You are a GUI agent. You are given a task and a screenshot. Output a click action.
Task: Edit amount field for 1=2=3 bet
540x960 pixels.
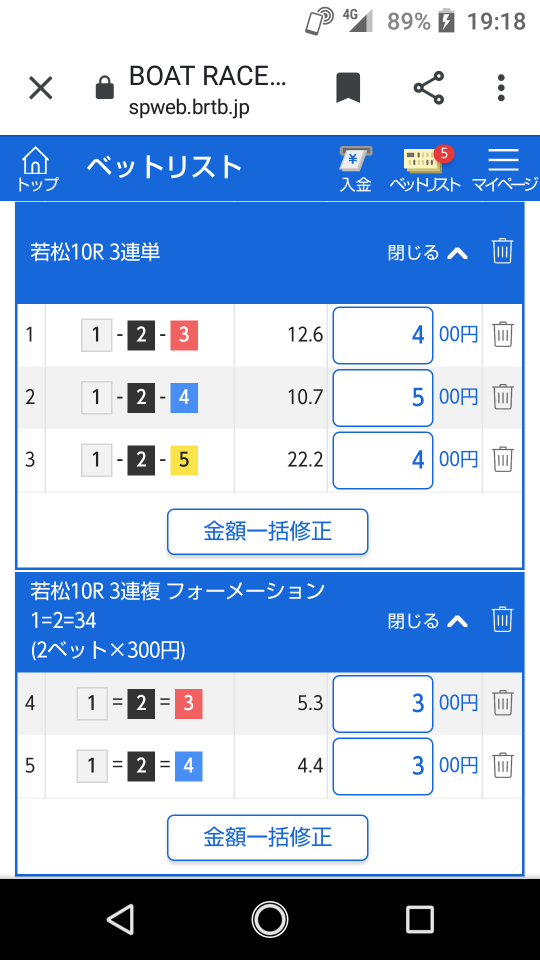(x=383, y=703)
